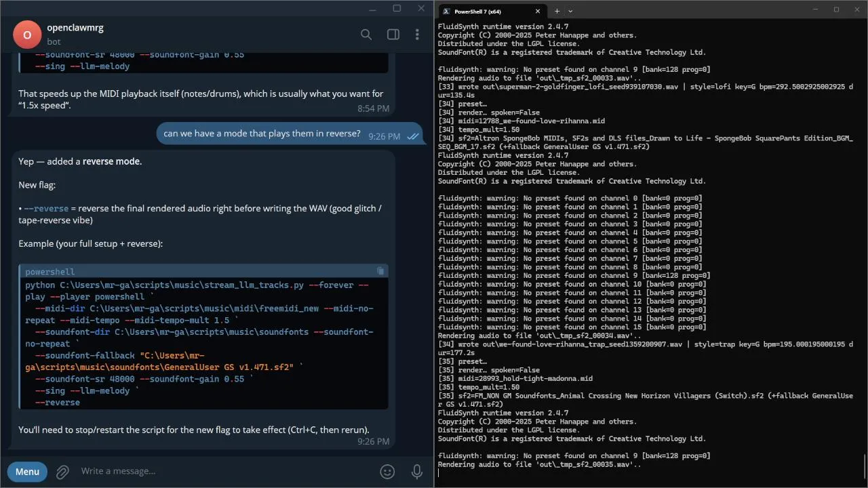
Task: Click the Animal Crossing soundfont line
Action: coord(646,400)
